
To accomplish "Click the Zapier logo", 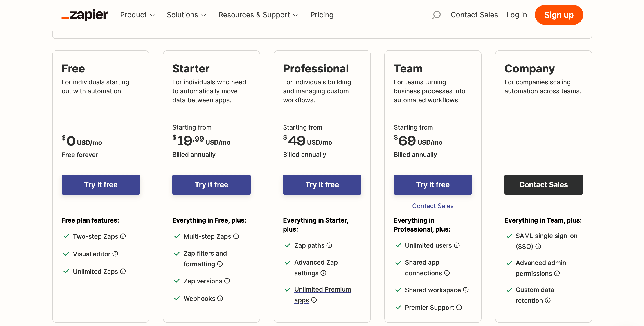I will point(85,15).
